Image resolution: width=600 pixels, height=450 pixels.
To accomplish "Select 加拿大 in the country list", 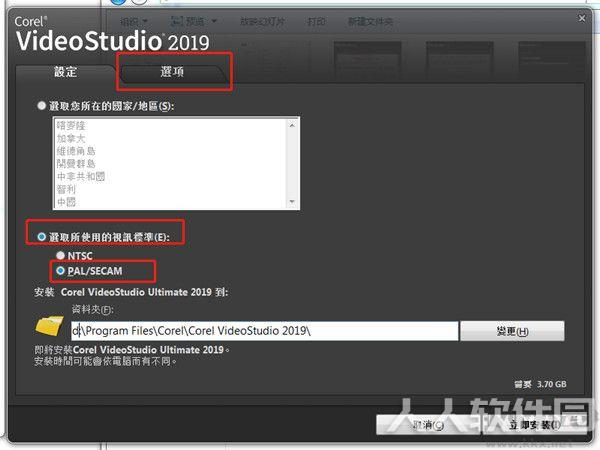I will point(71,138).
